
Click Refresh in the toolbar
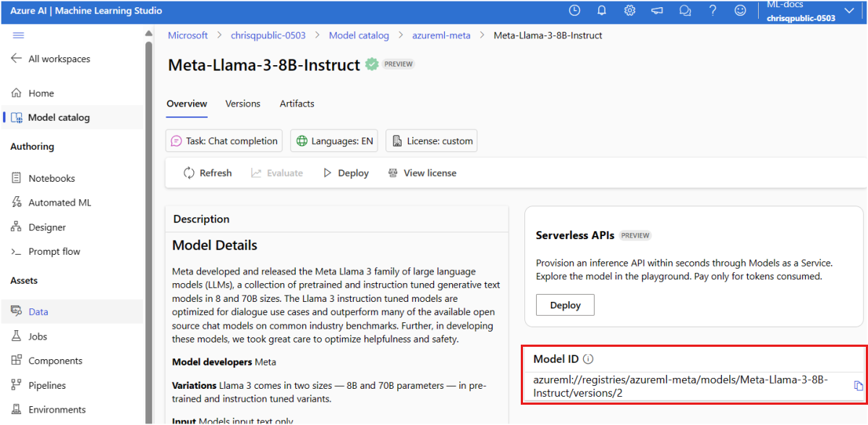pos(208,173)
